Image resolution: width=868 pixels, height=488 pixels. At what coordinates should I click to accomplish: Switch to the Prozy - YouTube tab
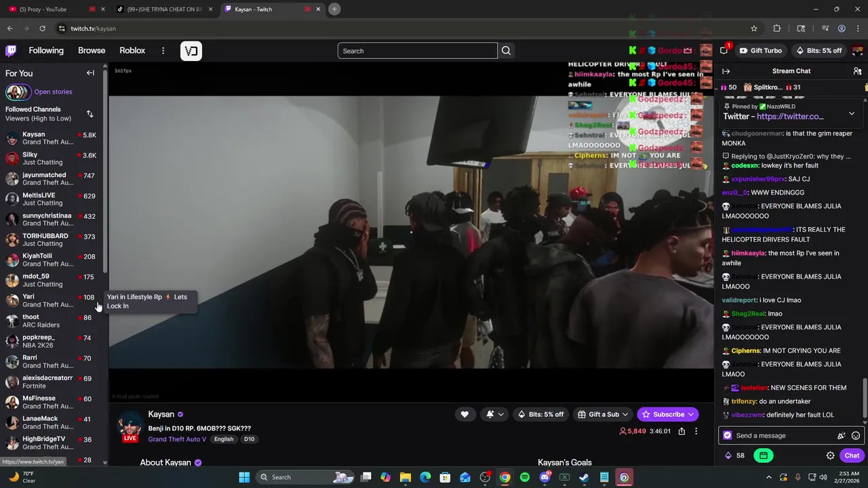click(x=56, y=9)
